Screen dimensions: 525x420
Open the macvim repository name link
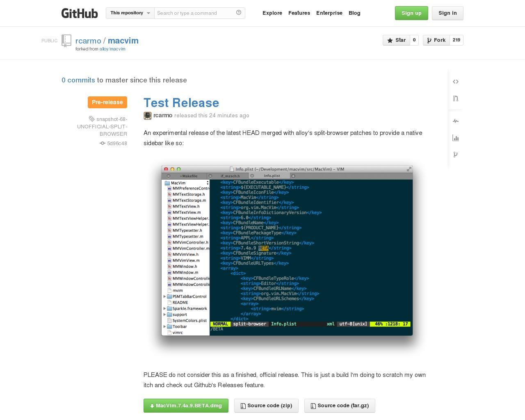tap(123, 41)
